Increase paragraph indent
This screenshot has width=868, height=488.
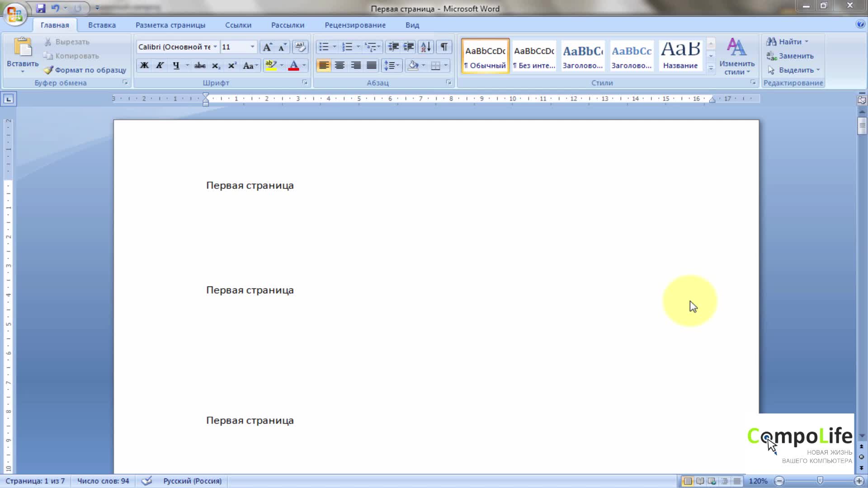tap(409, 47)
